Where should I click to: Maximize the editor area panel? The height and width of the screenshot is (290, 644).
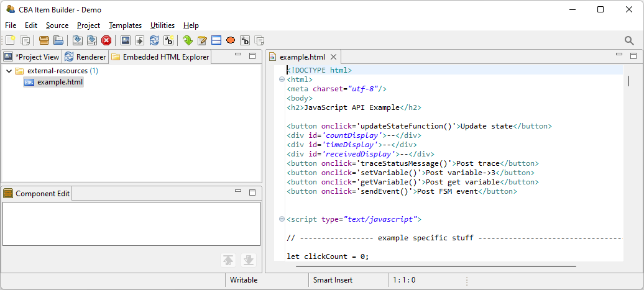633,56
